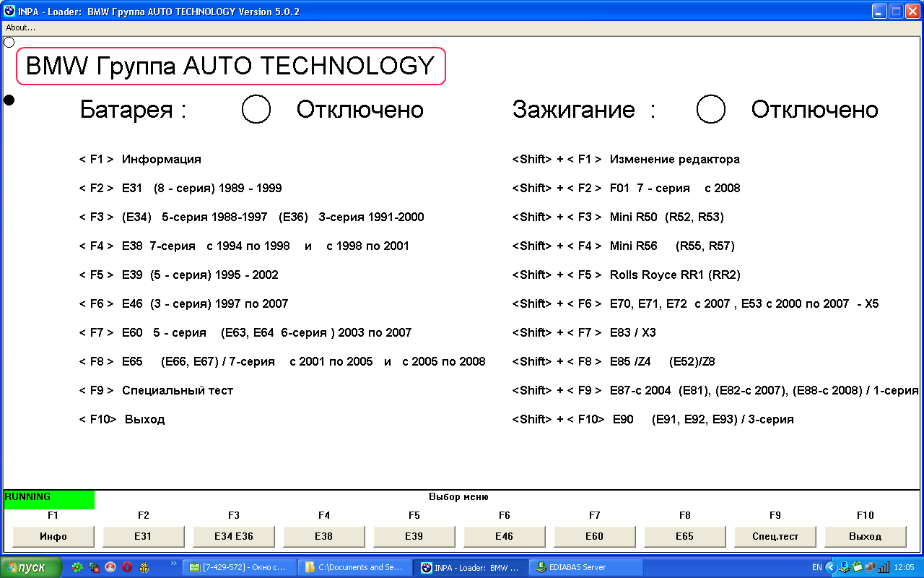The height and width of the screenshot is (578, 924).
Task: Click the '< F10> Выход' line
Action: [x=122, y=419]
